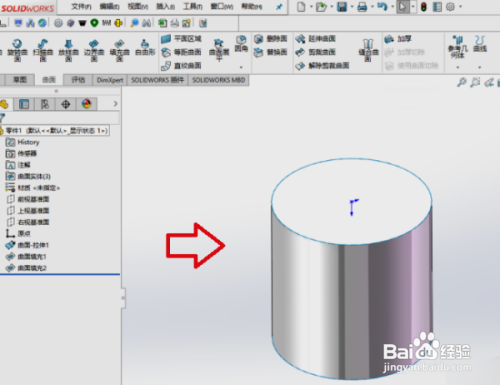Expand the Save dropdown arrow

pyautogui.click(x=352, y=7)
